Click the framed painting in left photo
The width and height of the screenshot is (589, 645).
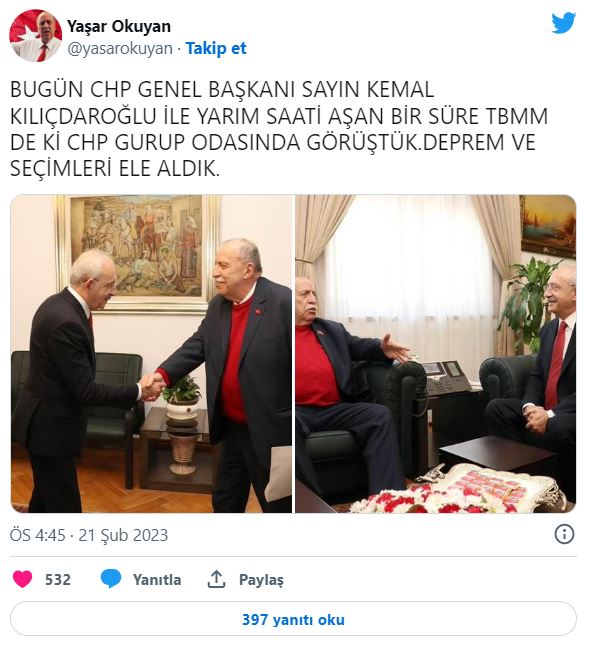(137, 252)
